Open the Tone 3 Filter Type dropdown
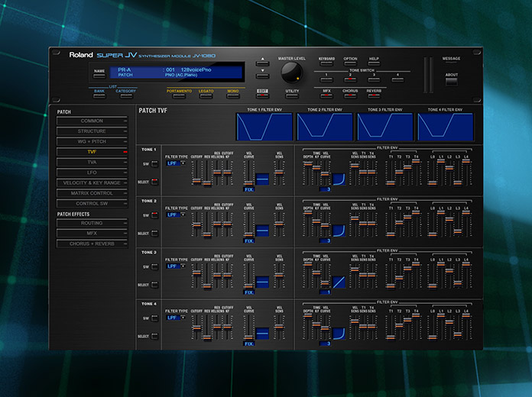The height and width of the screenshot is (397, 532). (177, 266)
